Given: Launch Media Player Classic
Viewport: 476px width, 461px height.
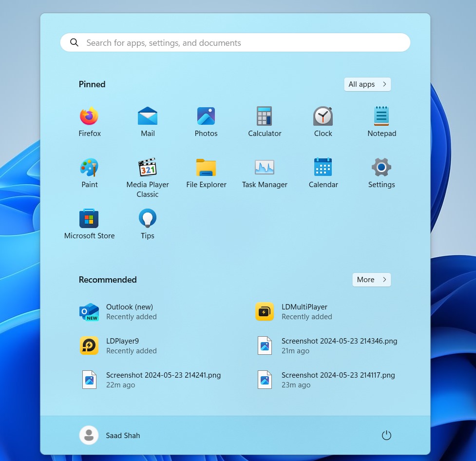Looking at the screenshot, I should [x=148, y=178].
